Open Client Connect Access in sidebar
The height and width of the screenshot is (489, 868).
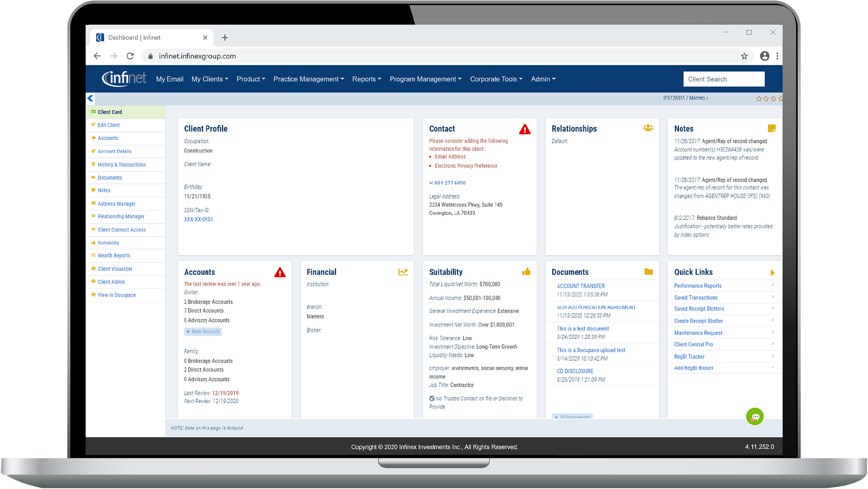click(x=122, y=230)
